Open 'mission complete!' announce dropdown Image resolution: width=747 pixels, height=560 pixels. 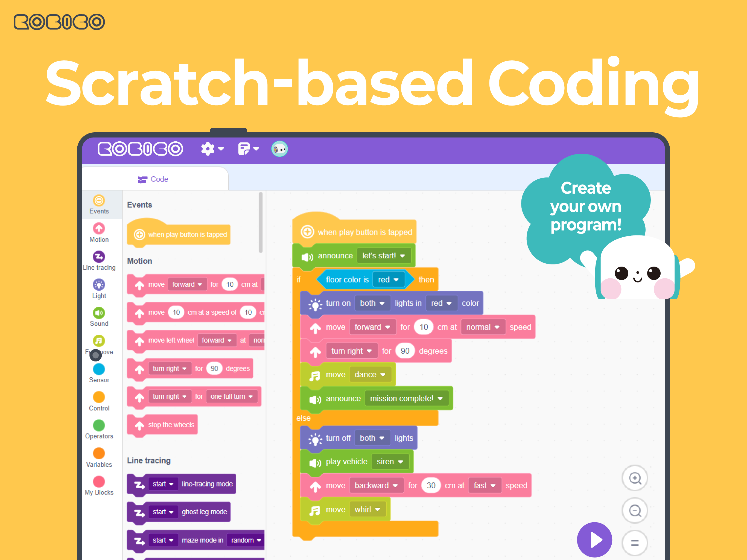407,399
